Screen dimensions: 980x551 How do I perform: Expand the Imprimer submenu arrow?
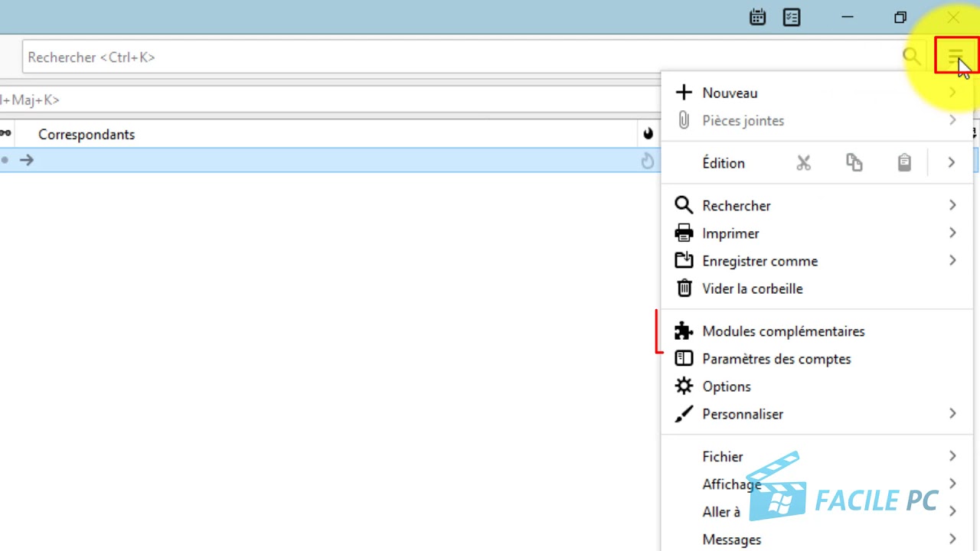(x=952, y=233)
